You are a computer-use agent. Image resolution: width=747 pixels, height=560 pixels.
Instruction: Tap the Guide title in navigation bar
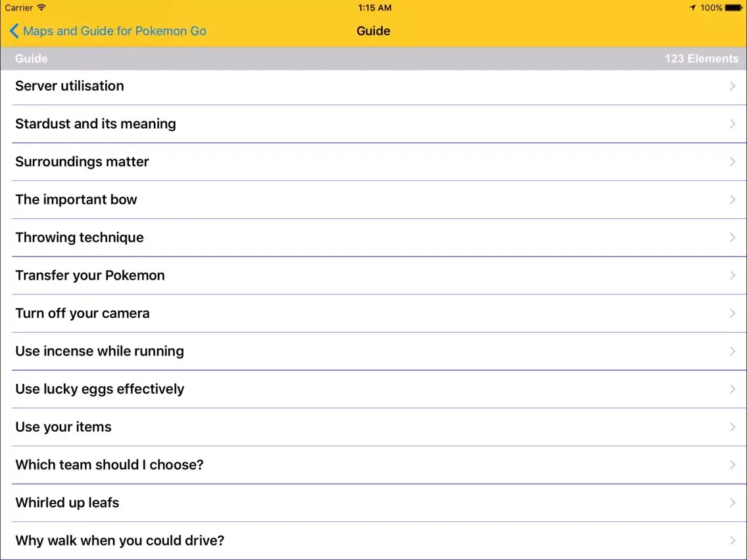point(373,31)
